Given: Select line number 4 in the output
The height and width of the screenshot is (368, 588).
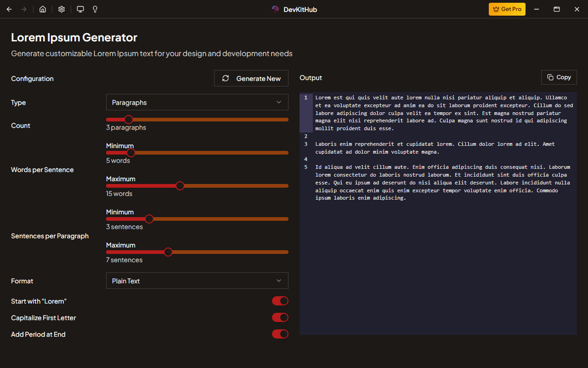Looking at the screenshot, I should 305,159.
